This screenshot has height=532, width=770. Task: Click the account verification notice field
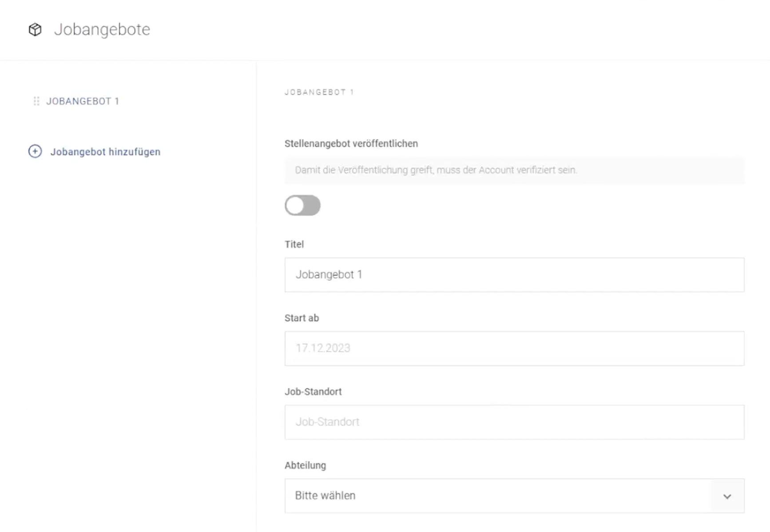(x=514, y=170)
